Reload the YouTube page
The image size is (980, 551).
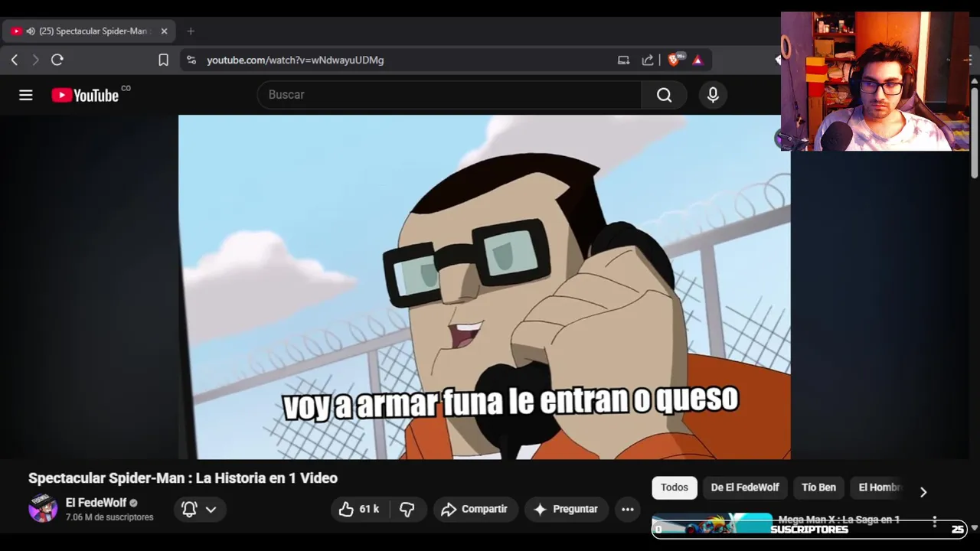pos(57,60)
